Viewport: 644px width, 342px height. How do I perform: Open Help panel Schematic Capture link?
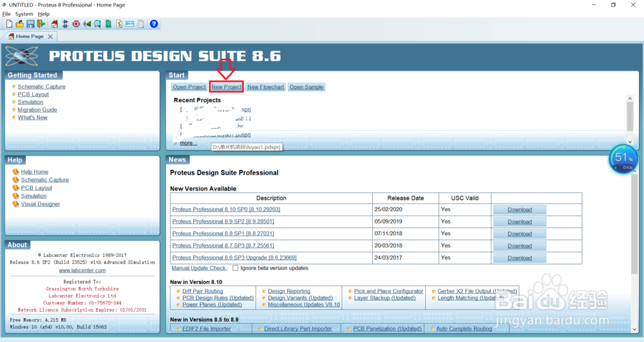(x=45, y=180)
